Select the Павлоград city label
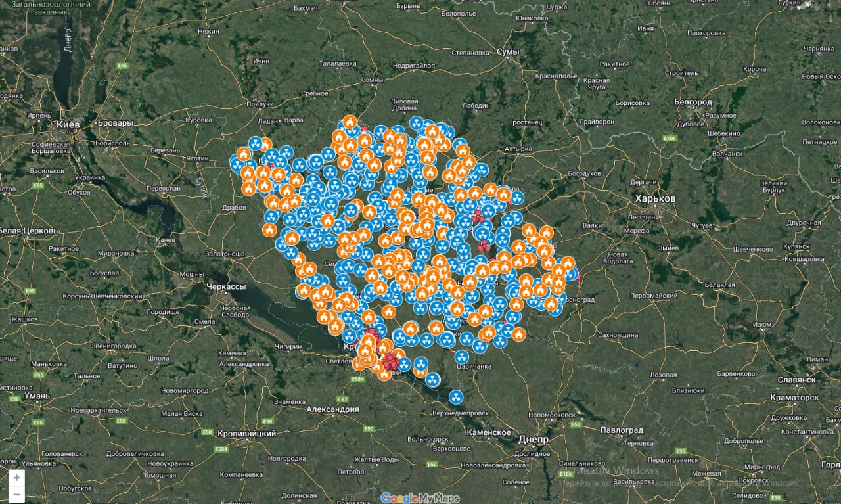Viewport: 841px width, 504px height. click(x=622, y=430)
